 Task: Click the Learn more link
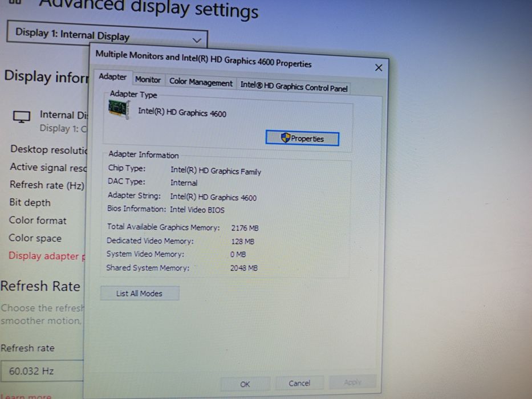pyautogui.click(x=26, y=396)
